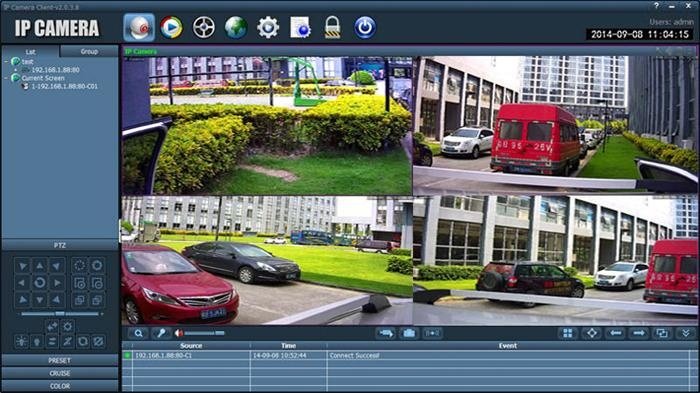Mute the speaker icon below video

(x=179, y=333)
